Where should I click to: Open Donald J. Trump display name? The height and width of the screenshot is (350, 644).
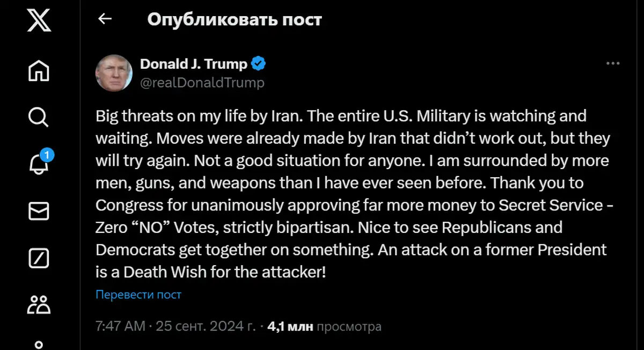click(x=194, y=64)
